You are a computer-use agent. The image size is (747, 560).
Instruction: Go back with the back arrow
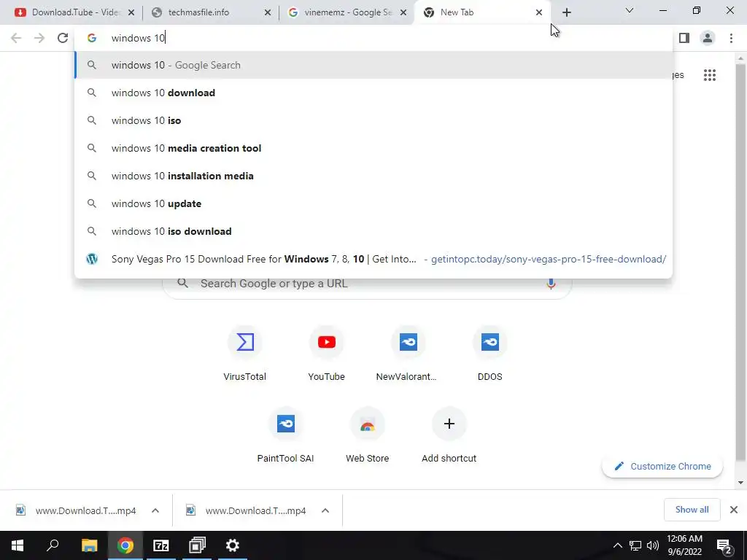click(16, 38)
